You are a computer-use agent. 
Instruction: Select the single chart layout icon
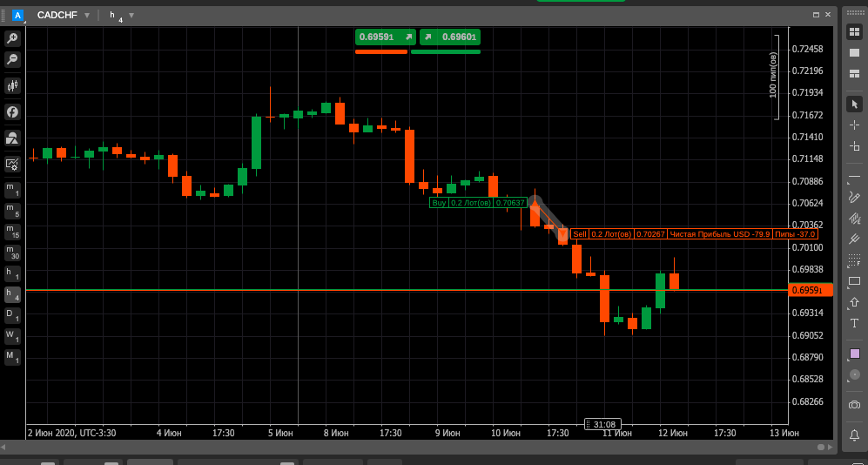click(x=854, y=52)
